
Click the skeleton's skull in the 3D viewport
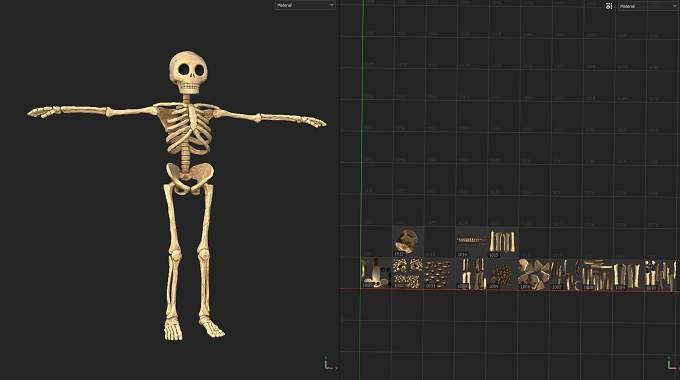pos(188,72)
